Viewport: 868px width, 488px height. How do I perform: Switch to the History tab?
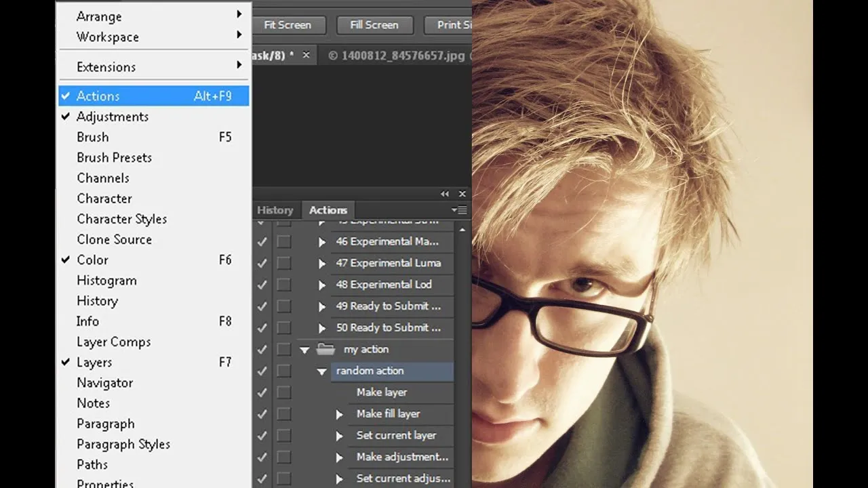coord(276,210)
